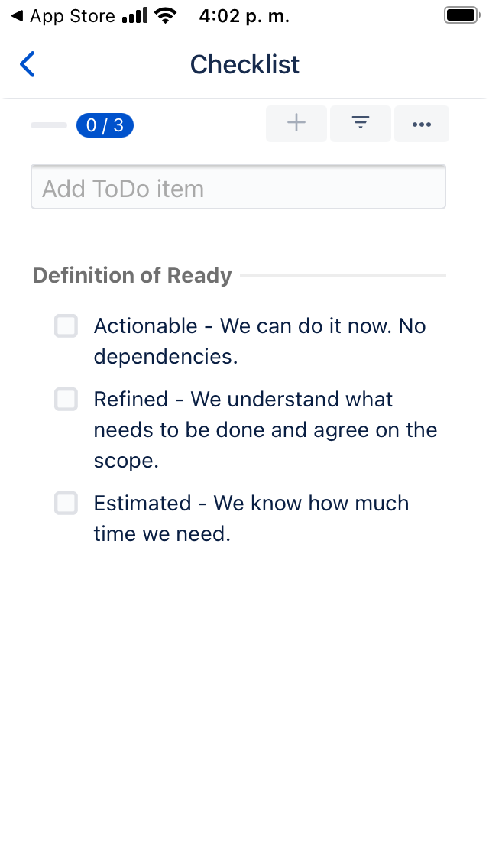Image resolution: width=489 pixels, height=868 pixels.
Task: Select the Actionable item text
Action: click(x=259, y=341)
